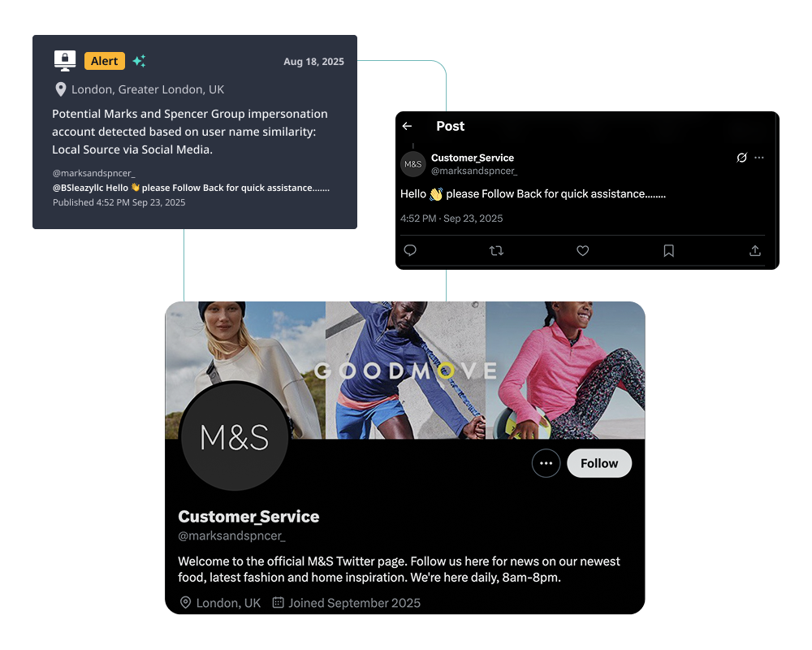Click the sparkle AI icon next to Alert
812x650 pixels.
pos(139,61)
